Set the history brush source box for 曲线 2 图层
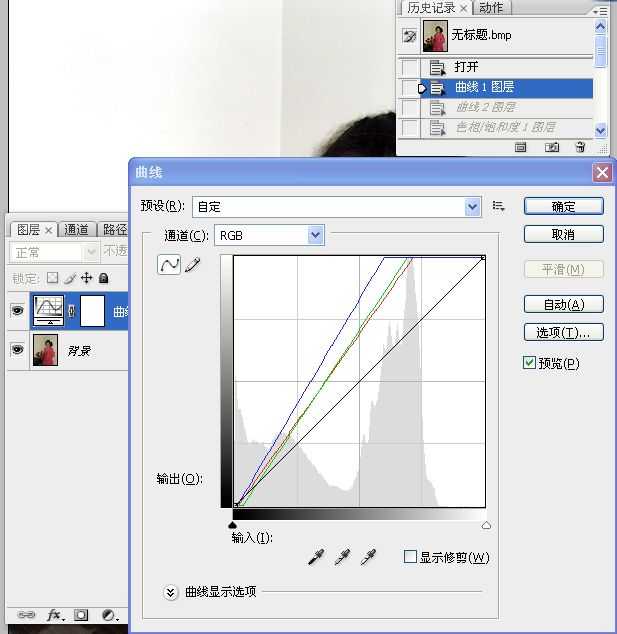Screen dimensions: 617x634 409,108
